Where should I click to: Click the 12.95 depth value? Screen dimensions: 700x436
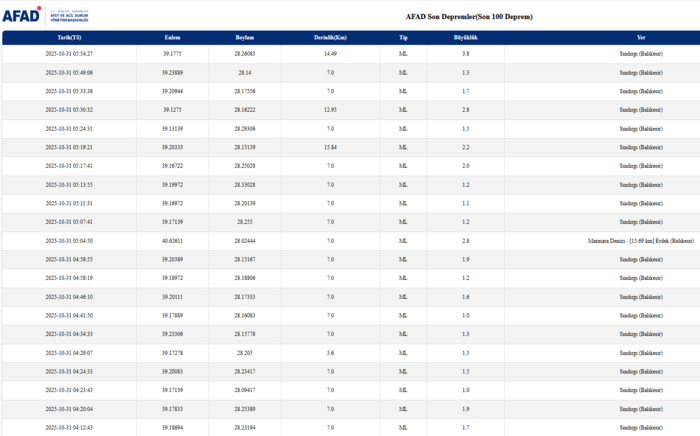point(329,110)
